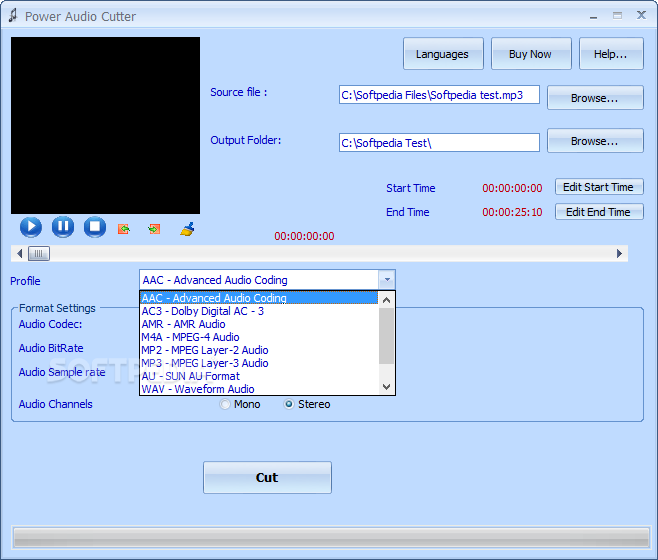Image resolution: width=658 pixels, height=560 pixels.
Task: Browse for the source file
Action: 595,97
